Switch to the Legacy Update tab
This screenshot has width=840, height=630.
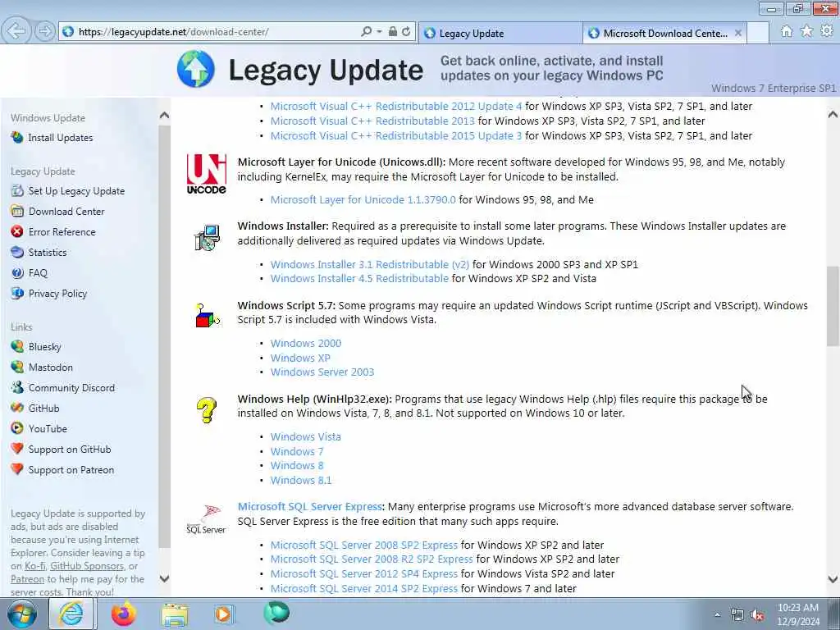[500, 33]
